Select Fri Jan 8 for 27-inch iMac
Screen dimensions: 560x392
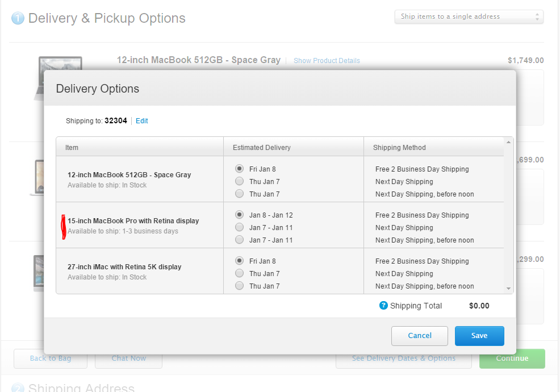(240, 261)
